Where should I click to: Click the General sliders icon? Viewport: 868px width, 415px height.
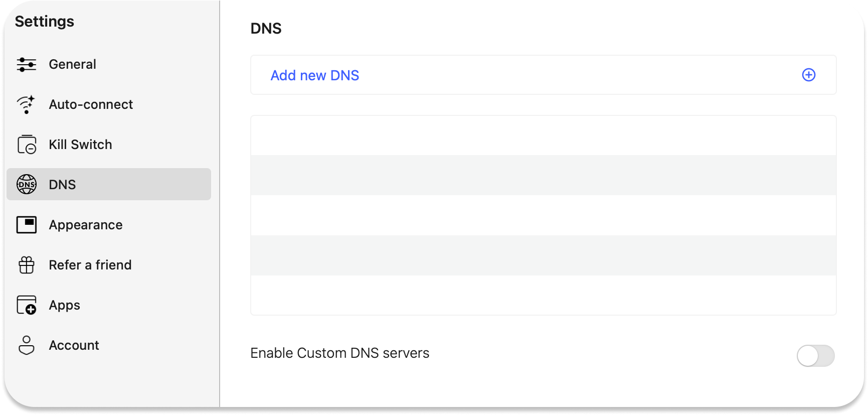[27, 64]
